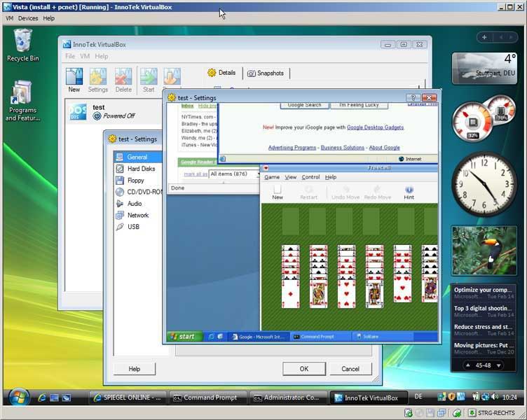Click feed gadget next page down arrow
Viewport: 527px width, 420px height.
click(499, 365)
